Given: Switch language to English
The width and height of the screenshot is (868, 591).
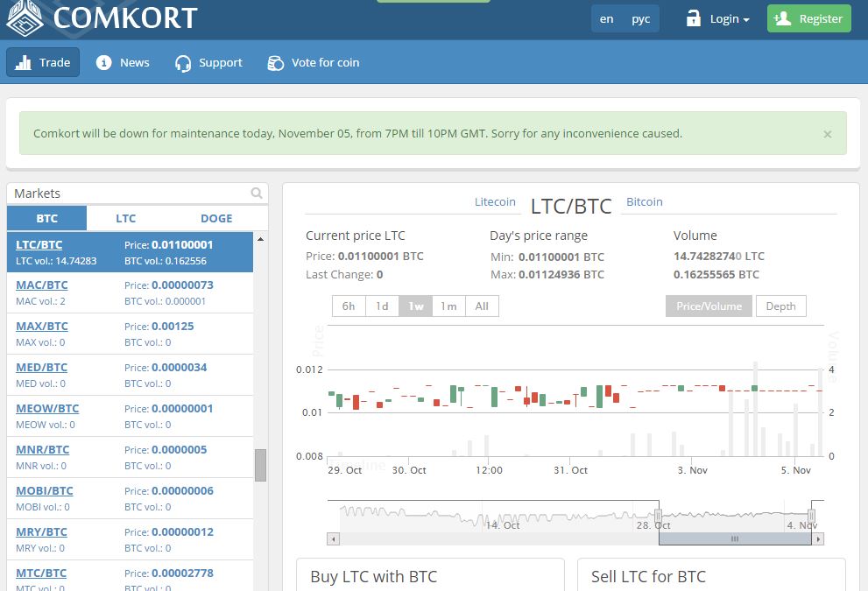Looking at the screenshot, I should point(607,18).
